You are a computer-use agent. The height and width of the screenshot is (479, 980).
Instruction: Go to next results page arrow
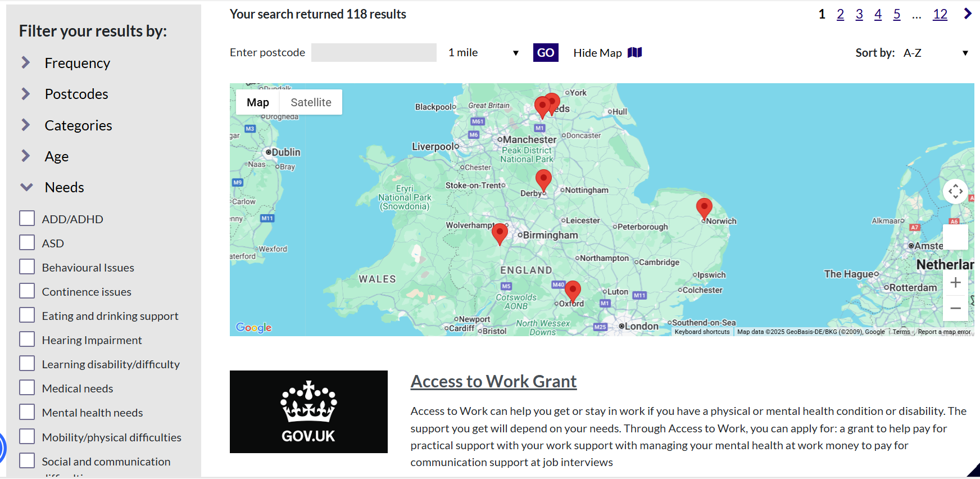click(967, 14)
